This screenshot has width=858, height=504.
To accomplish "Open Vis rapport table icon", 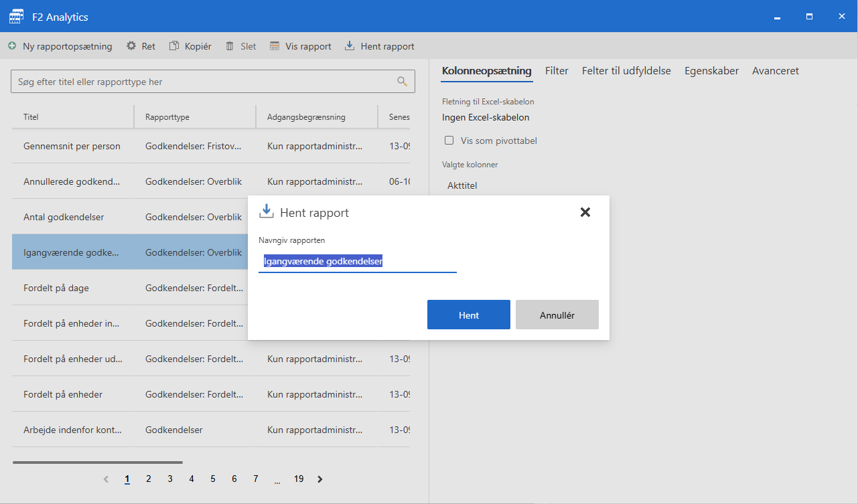I will [x=275, y=46].
